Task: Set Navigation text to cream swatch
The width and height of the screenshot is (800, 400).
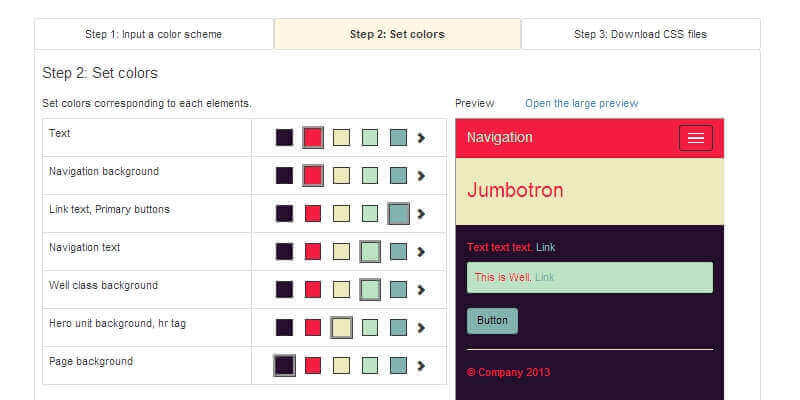Action: click(341, 251)
